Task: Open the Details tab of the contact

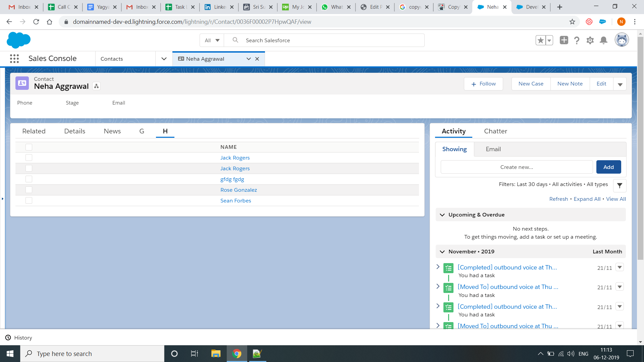Action: coord(74,131)
